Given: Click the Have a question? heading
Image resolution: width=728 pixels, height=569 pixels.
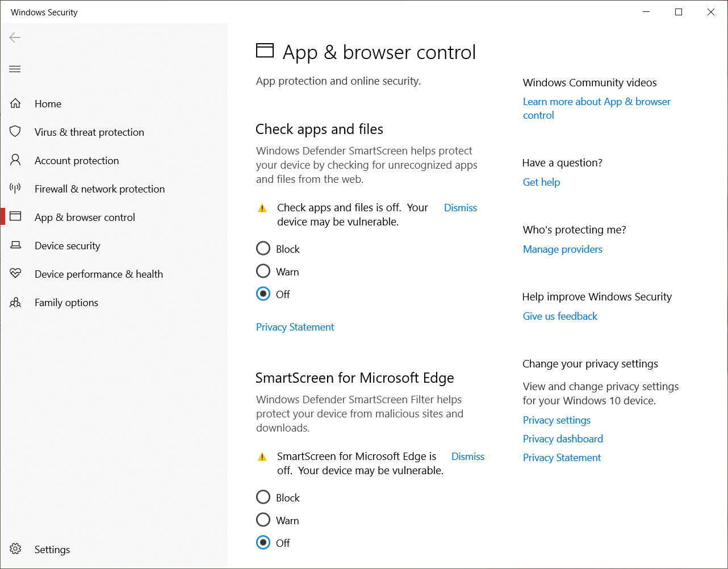Looking at the screenshot, I should pyautogui.click(x=562, y=163).
